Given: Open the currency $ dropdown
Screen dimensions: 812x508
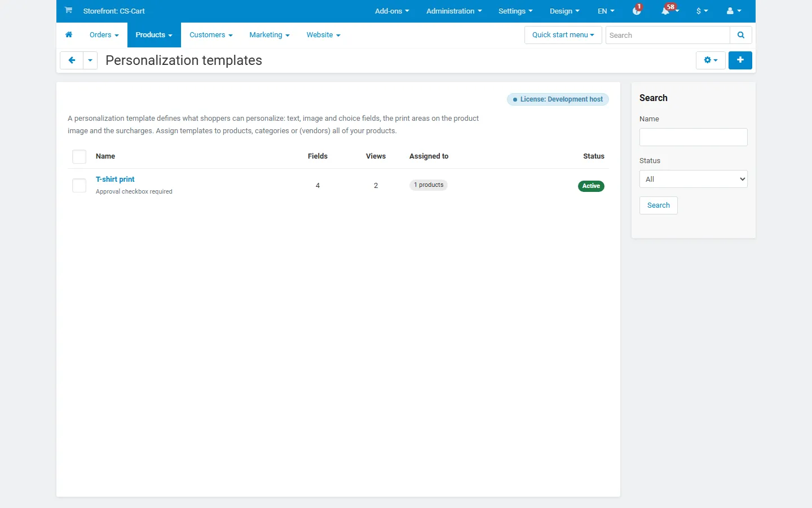Looking at the screenshot, I should tap(702, 11).
